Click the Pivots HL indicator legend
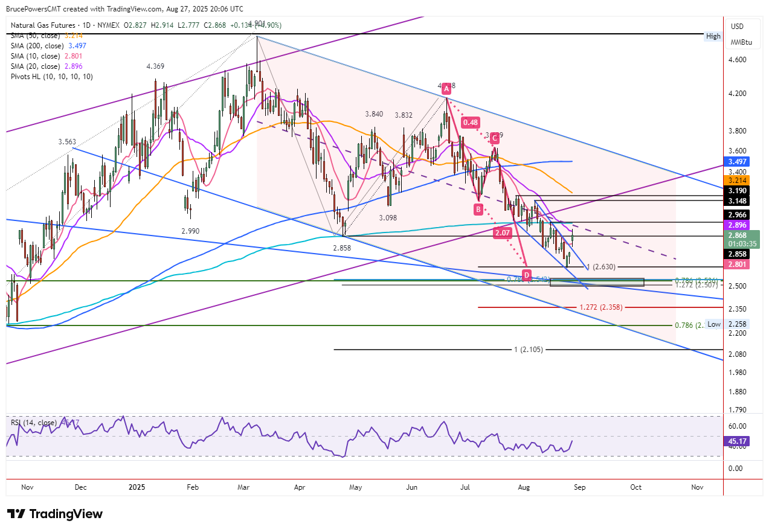 pos(52,77)
